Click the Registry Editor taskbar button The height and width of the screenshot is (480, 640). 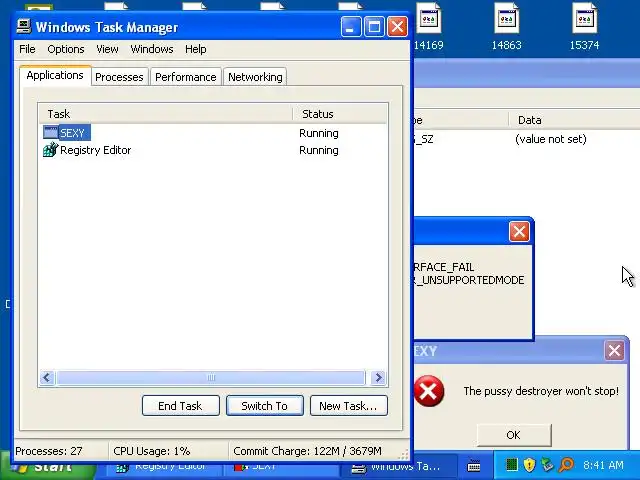pos(164,469)
